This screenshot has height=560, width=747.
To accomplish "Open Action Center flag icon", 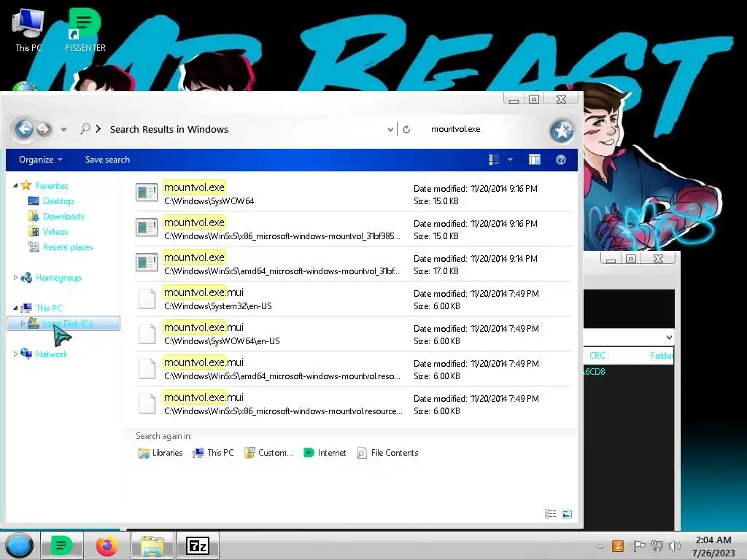I will coord(639,546).
